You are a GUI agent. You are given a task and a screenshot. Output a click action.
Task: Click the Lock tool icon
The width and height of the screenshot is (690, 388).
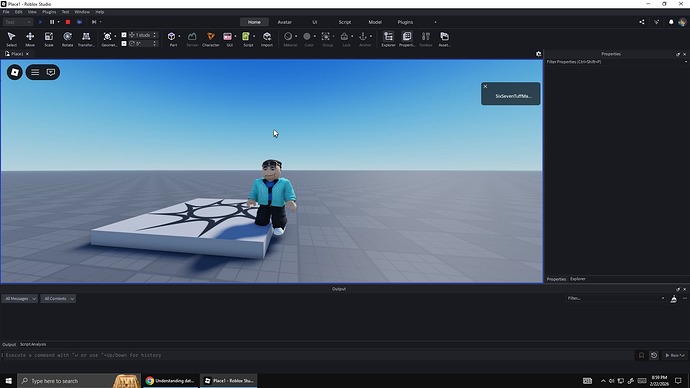click(x=344, y=37)
